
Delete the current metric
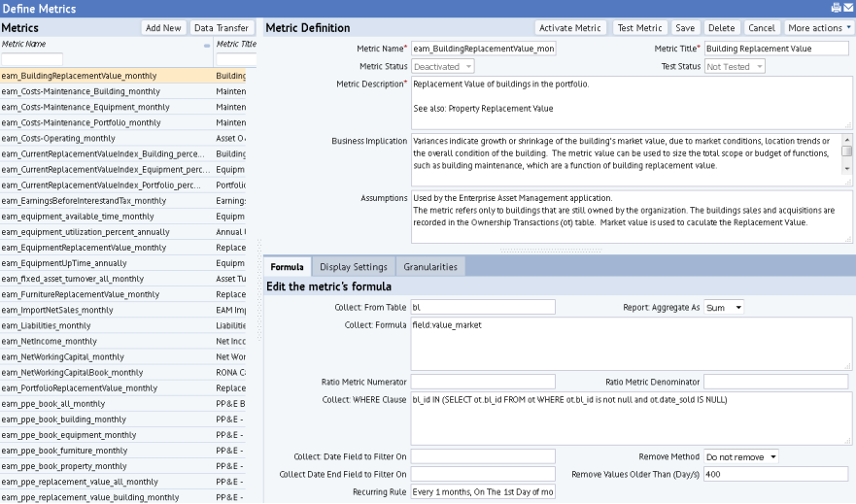(721, 28)
